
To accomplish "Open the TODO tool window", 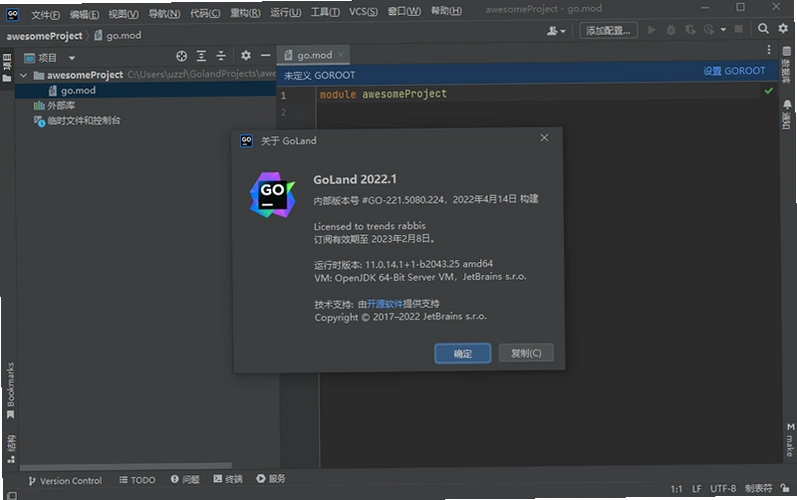I will point(137,480).
